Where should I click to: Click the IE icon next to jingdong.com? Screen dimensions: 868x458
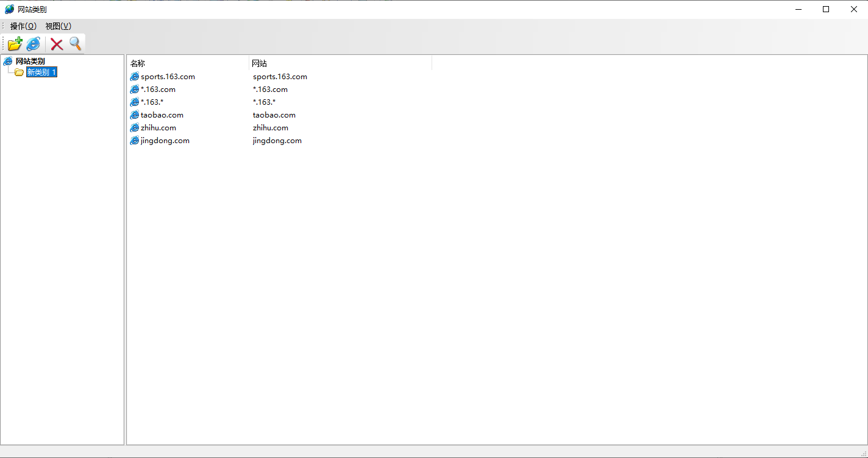pos(135,141)
